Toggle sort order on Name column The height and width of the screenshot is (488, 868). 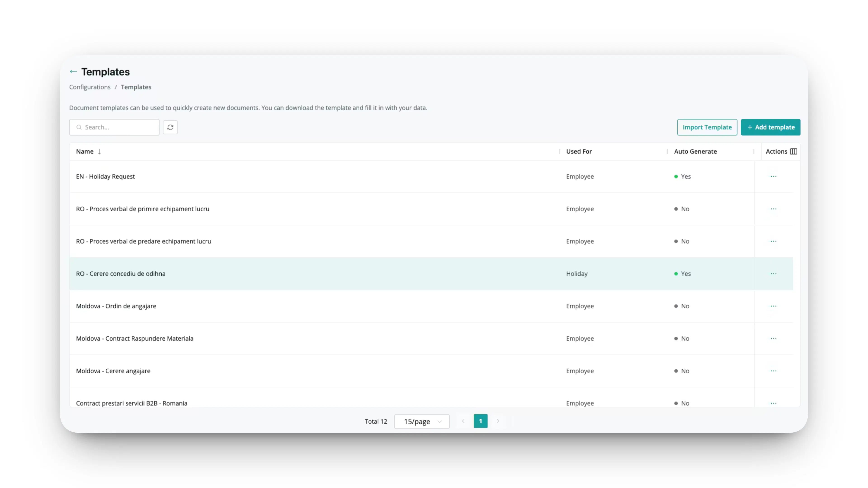click(99, 151)
